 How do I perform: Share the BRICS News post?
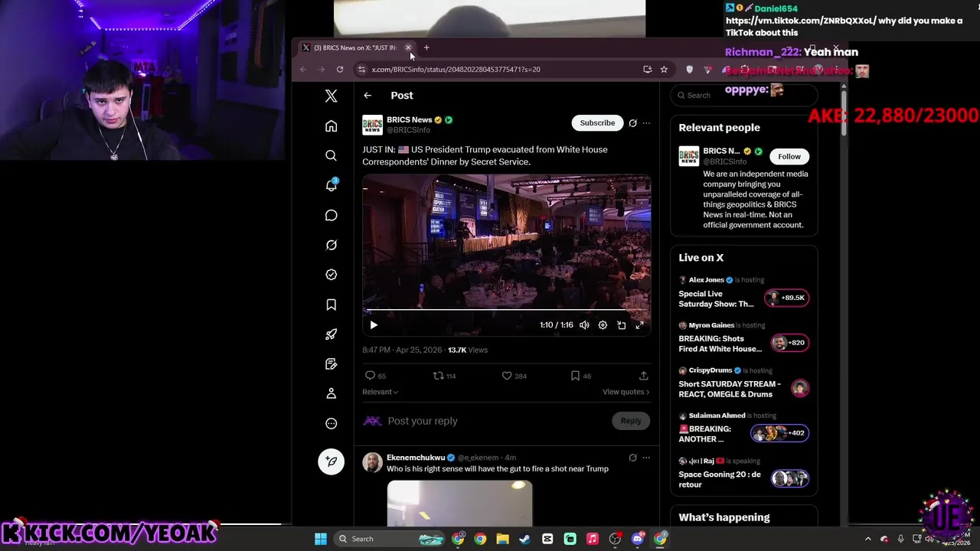click(643, 376)
